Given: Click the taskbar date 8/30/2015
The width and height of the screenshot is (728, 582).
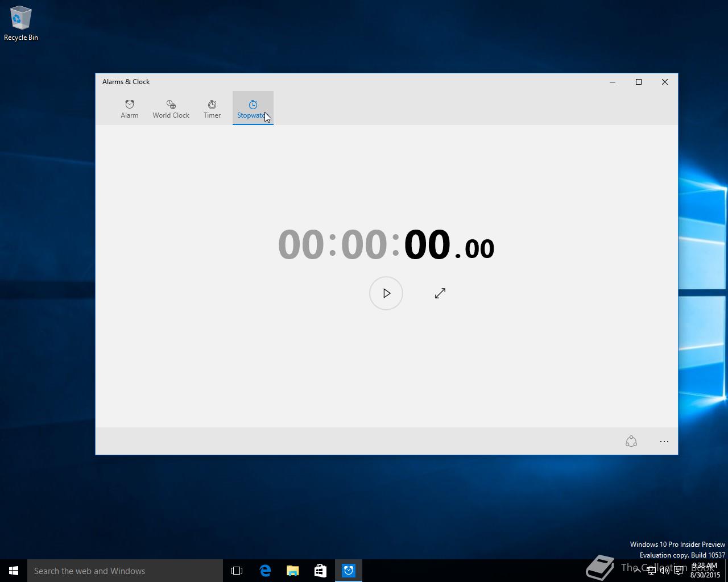Looking at the screenshot, I should 705,575.
